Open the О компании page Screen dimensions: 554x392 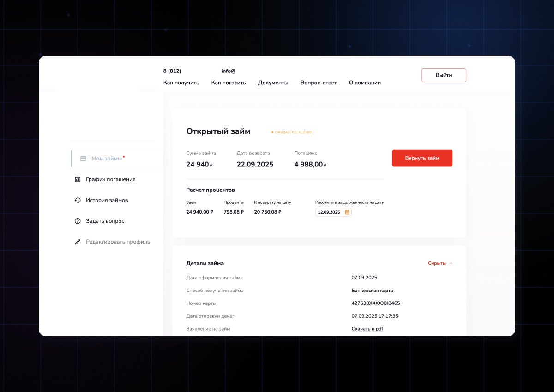click(x=365, y=83)
